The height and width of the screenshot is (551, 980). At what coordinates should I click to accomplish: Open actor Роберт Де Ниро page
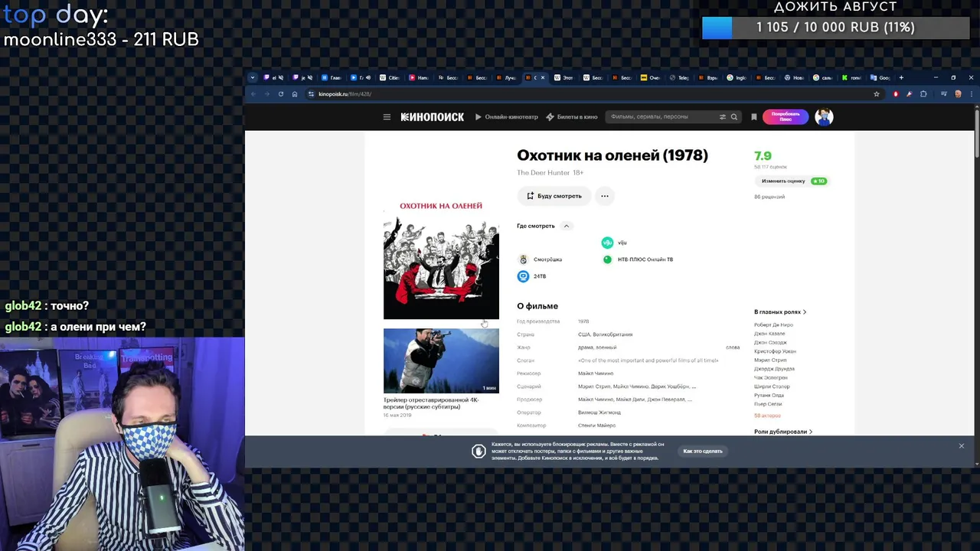point(773,325)
